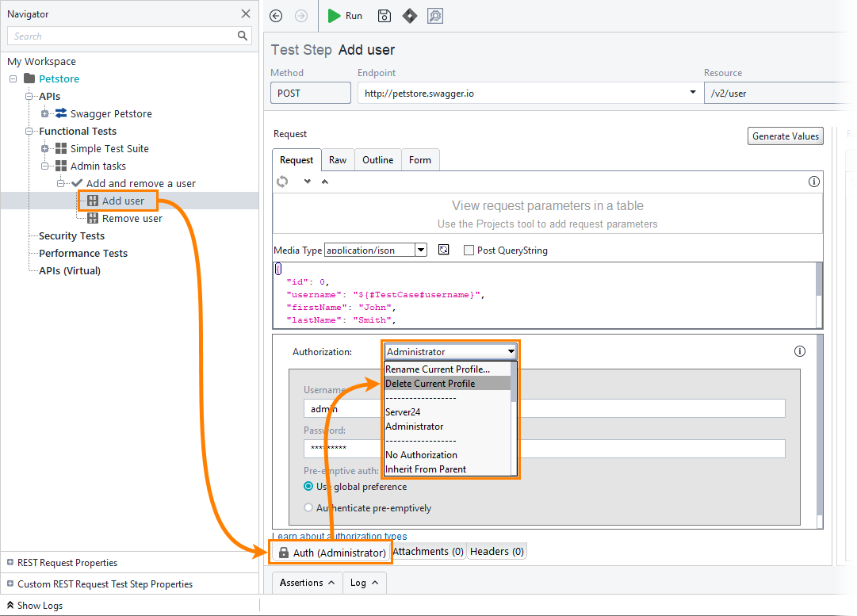
Task: Click the Generate Values button
Action: pos(785,136)
